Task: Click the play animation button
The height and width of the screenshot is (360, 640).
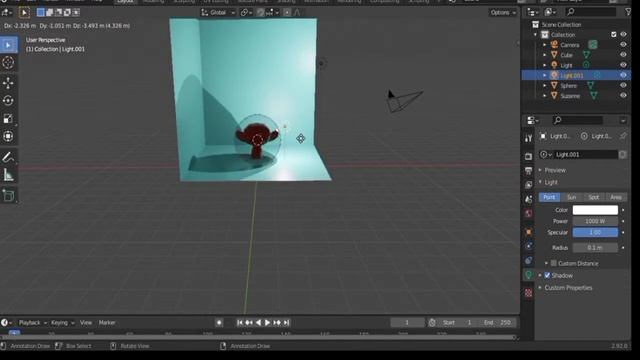Action: [268, 323]
